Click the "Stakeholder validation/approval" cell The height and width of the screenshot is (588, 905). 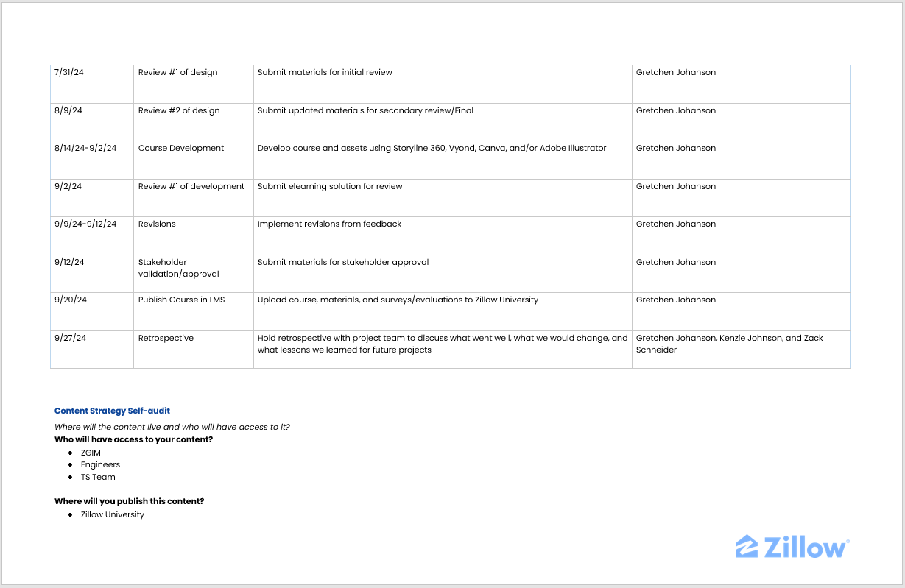178,268
